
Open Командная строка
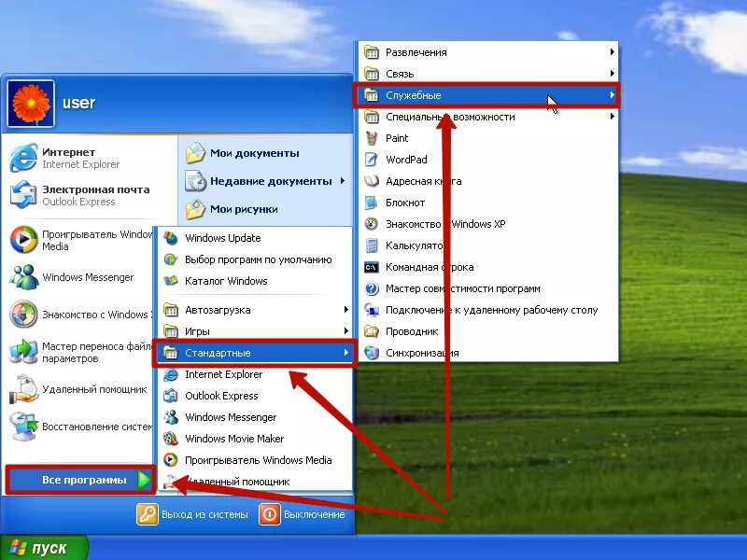tap(488, 267)
